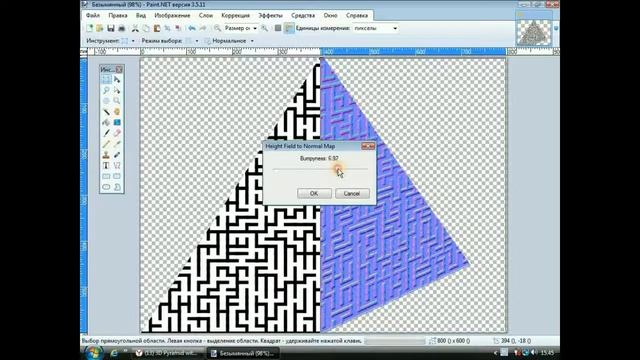Deselect all with the Deselect icon

click(178, 29)
